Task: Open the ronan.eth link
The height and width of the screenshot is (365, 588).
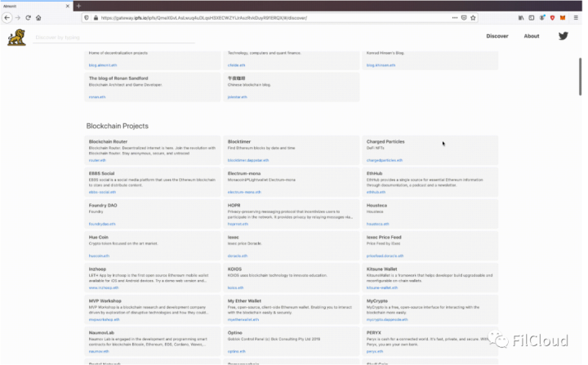Action: [x=96, y=97]
